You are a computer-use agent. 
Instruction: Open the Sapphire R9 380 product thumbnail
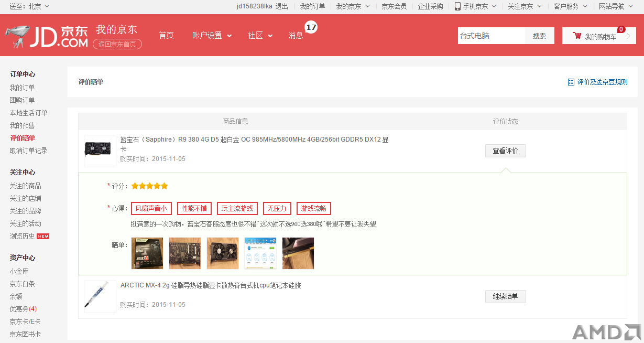click(x=100, y=151)
